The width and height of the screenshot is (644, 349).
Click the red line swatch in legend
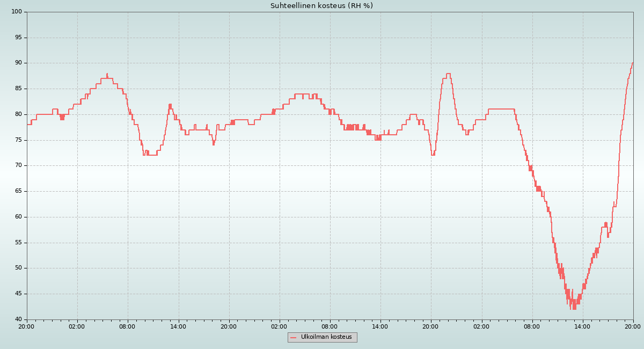[x=293, y=337]
